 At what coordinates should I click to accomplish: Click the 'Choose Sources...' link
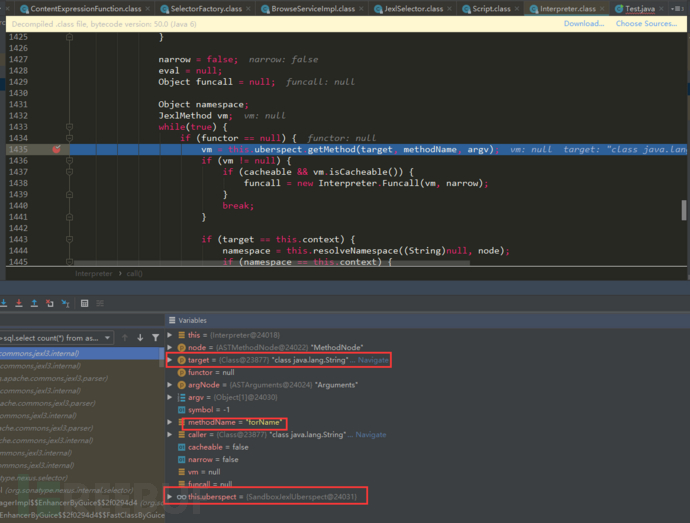[x=647, y=24]
